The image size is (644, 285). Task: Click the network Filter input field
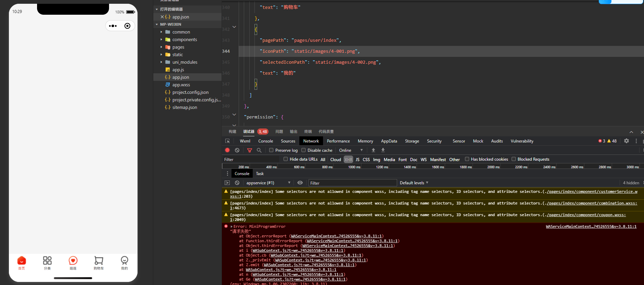[x=251, y=160]
